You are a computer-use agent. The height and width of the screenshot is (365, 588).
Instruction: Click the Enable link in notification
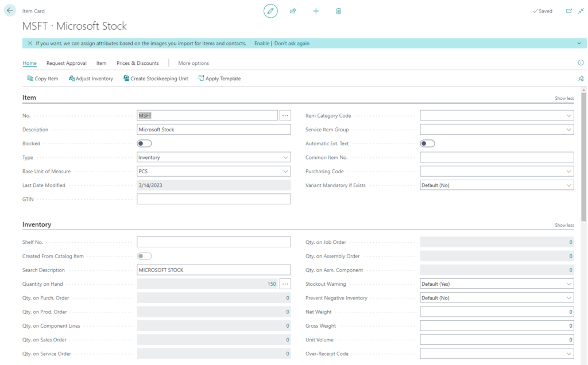click(262, 44)
